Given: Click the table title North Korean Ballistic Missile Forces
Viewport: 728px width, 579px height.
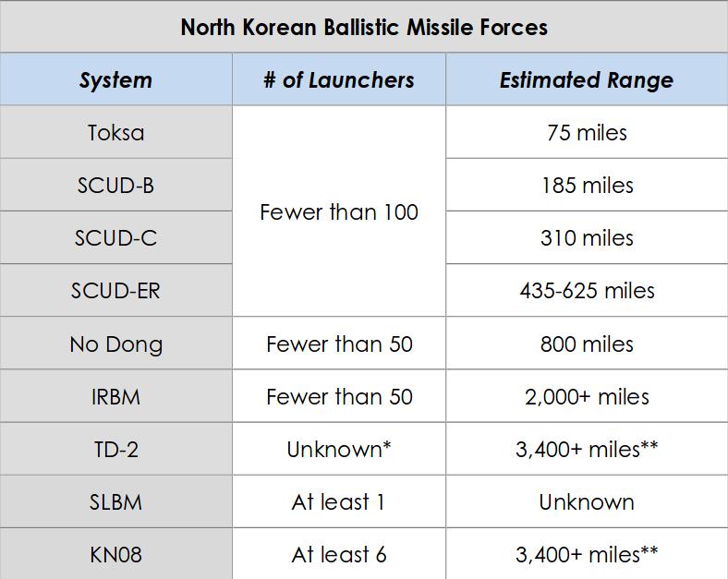Looking at the screenshot, I should tap(364, 27).
